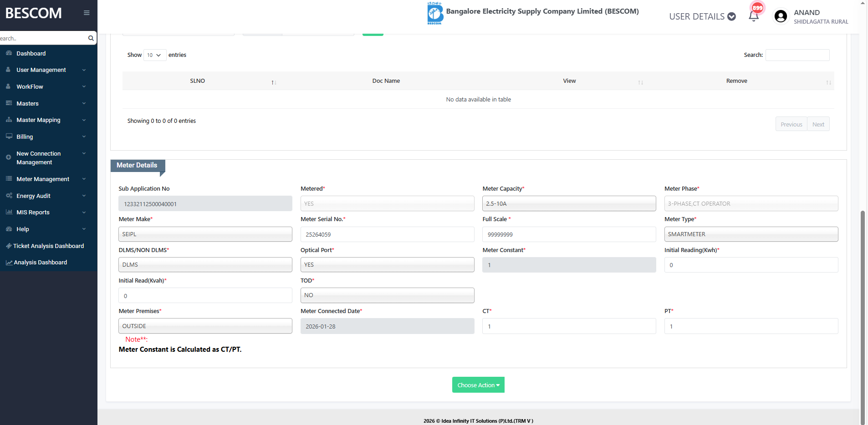Image resolution: width=868 pixels, height=425 pixels.
Task: Expand the Billing sidebar menu
Action: tap(25, 137)
